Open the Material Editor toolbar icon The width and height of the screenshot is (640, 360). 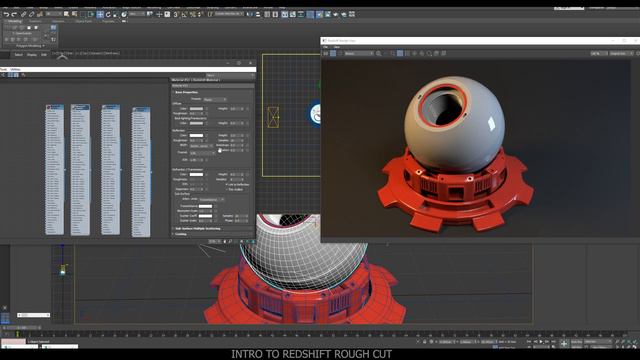pyautogui.click(x=311, y=14)
